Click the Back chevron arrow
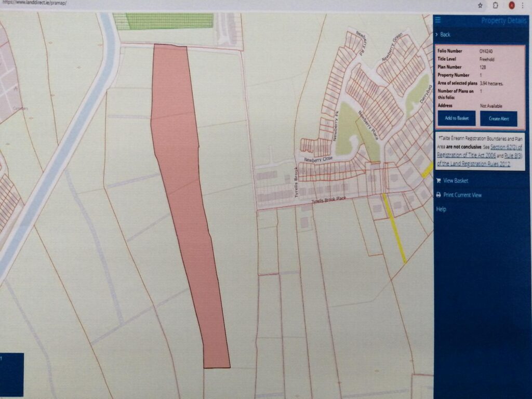Viewport: 532px width, 399px height. click(437, 35)
